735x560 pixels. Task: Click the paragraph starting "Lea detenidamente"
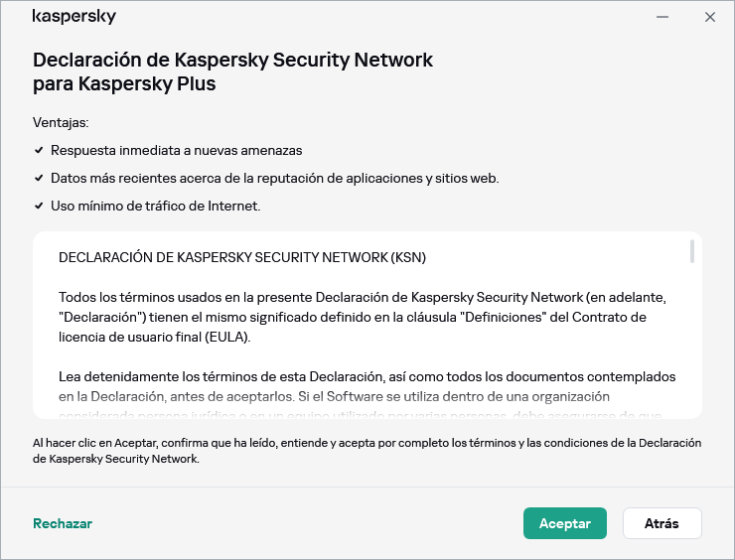pyautogui.click(x=367, y=387)
